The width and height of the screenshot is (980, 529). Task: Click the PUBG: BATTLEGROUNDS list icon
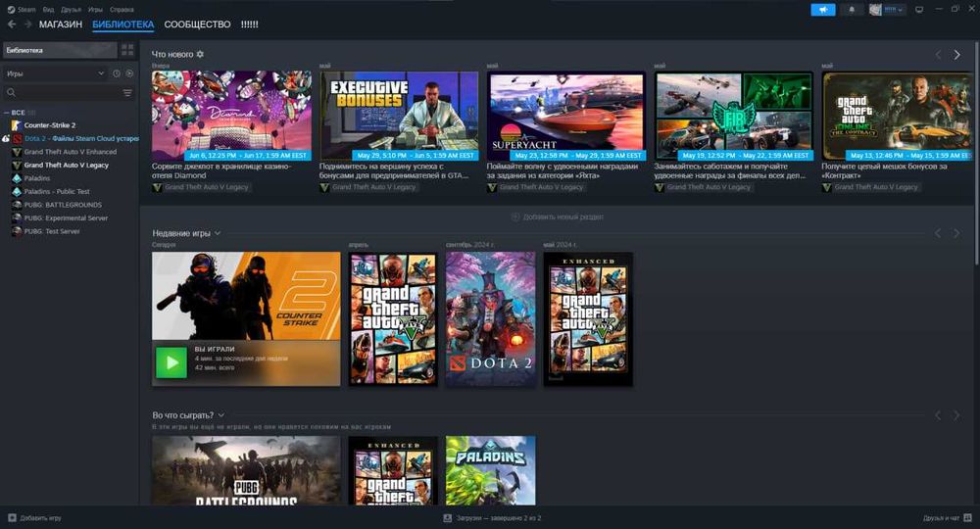17,205
